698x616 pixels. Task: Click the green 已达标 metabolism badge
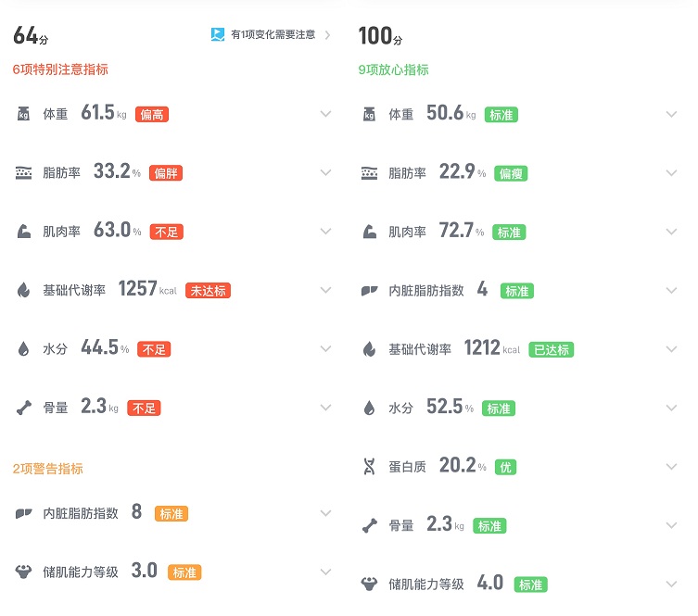(551, 350)
